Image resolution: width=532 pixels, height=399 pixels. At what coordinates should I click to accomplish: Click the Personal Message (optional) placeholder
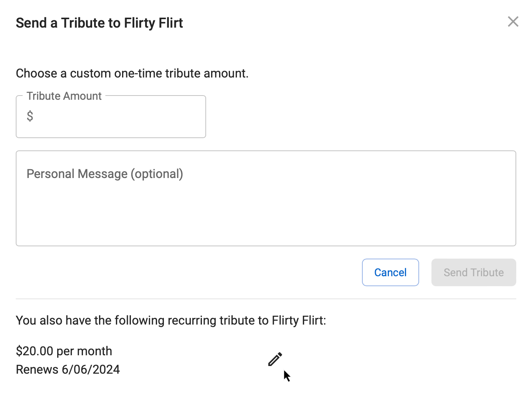coord(105,174)
